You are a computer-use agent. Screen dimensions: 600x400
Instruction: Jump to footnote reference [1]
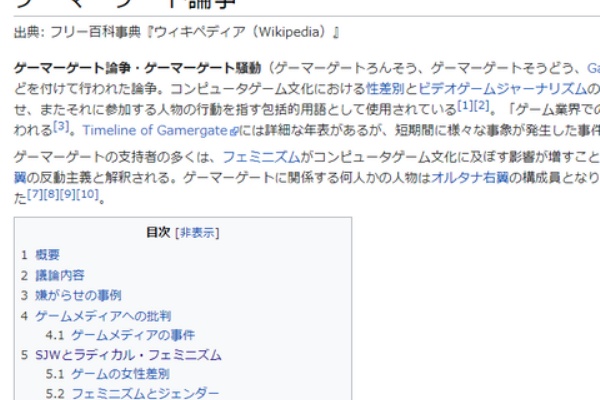click(464, 105)
